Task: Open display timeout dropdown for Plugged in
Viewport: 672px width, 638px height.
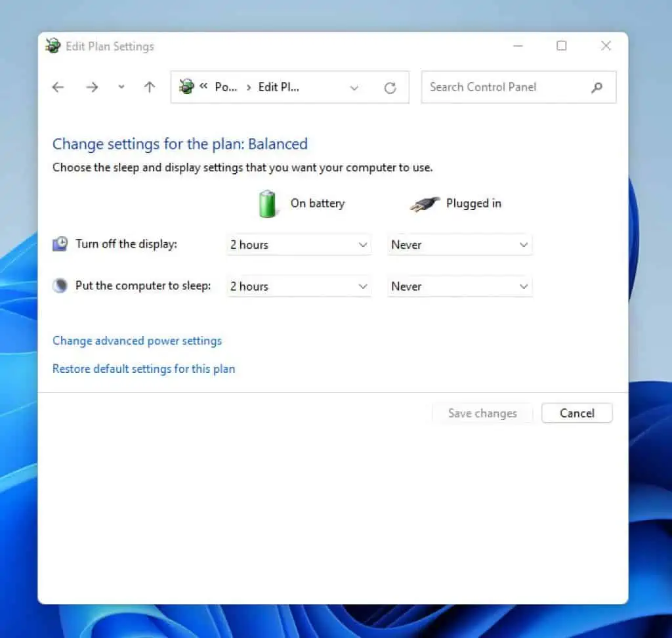Action: [x=459, y=245]
